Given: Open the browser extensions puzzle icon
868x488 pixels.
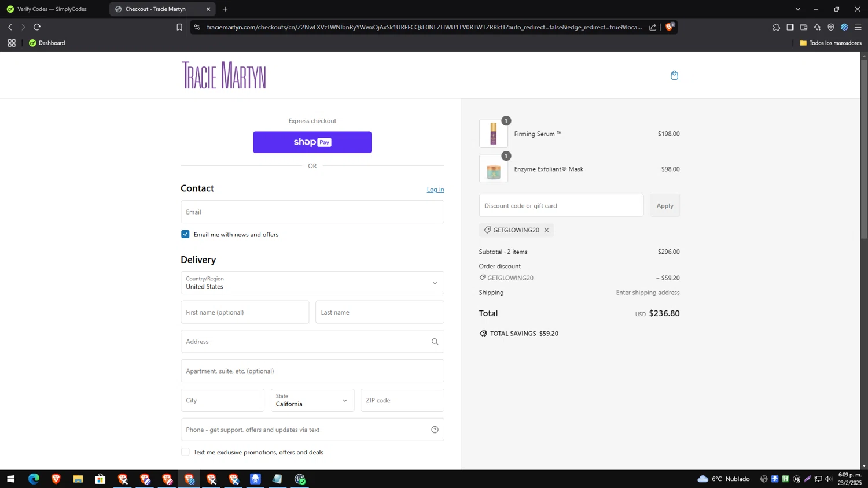Looking at the screenshot, I should (777, 27).
